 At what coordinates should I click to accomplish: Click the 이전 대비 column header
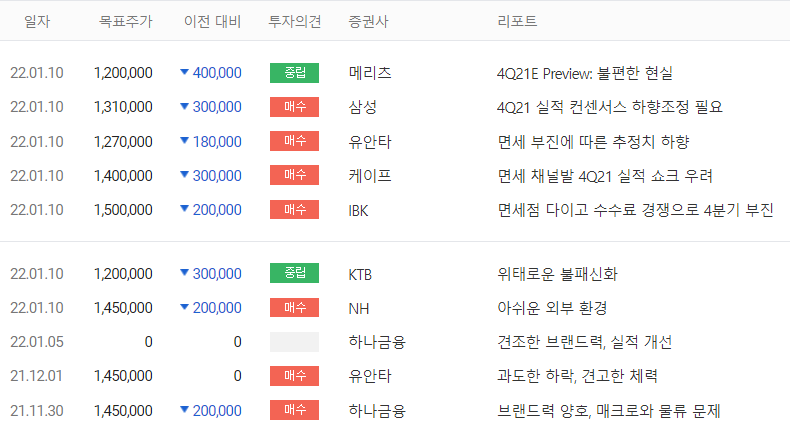click(213, 21)
